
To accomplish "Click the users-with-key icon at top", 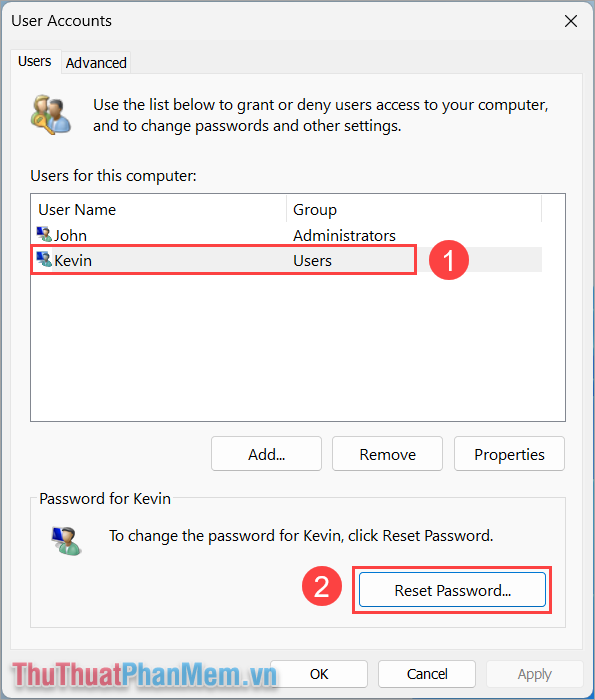I will pos(51,115).
